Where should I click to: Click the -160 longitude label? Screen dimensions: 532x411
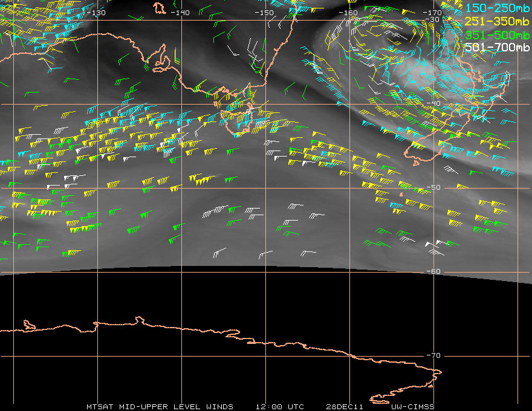tap(348, 13)
